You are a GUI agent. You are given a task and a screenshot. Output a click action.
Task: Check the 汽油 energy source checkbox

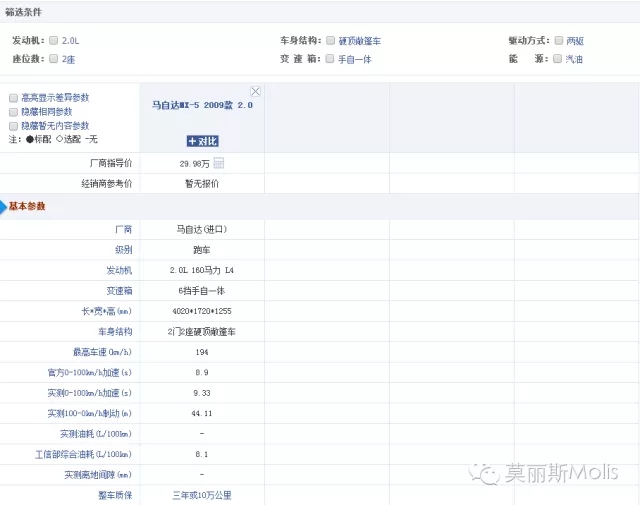(x=558, y=59)
